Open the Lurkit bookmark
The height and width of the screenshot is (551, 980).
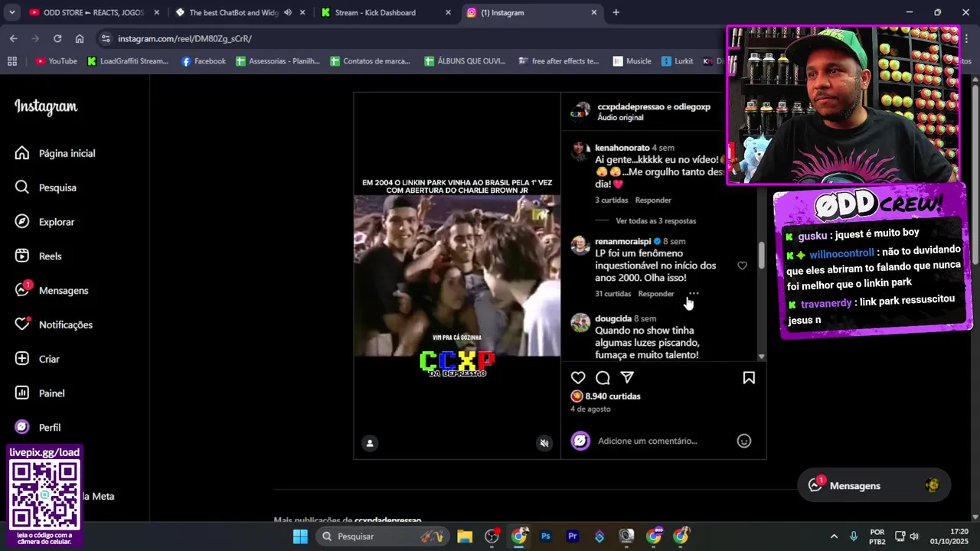[678, 61]
